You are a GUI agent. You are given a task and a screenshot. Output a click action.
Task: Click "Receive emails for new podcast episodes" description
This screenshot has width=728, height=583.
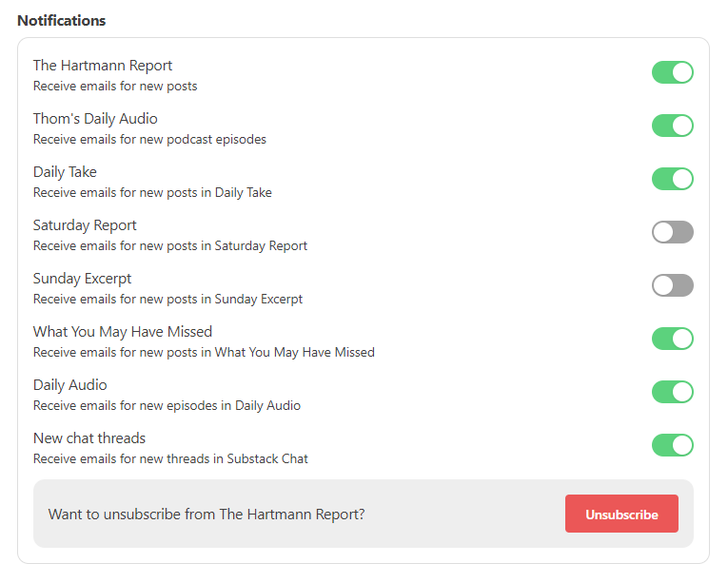pyautogui.click(x=149, y=140)
